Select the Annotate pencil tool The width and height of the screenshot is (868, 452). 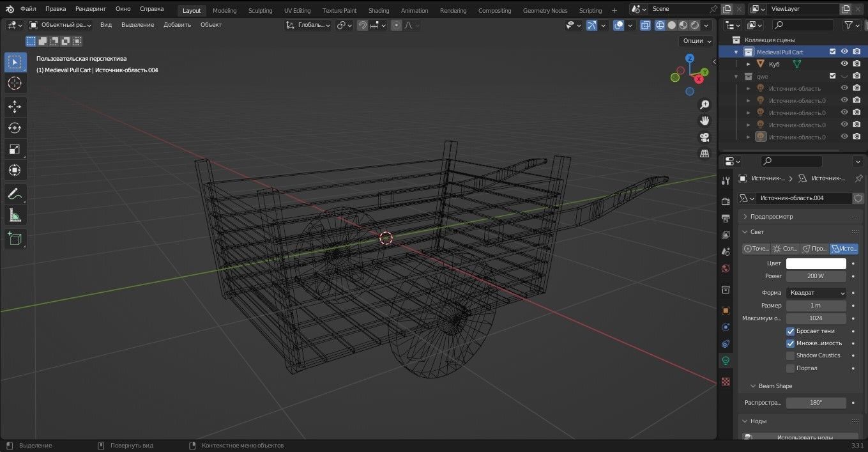(x=15, y=193)
